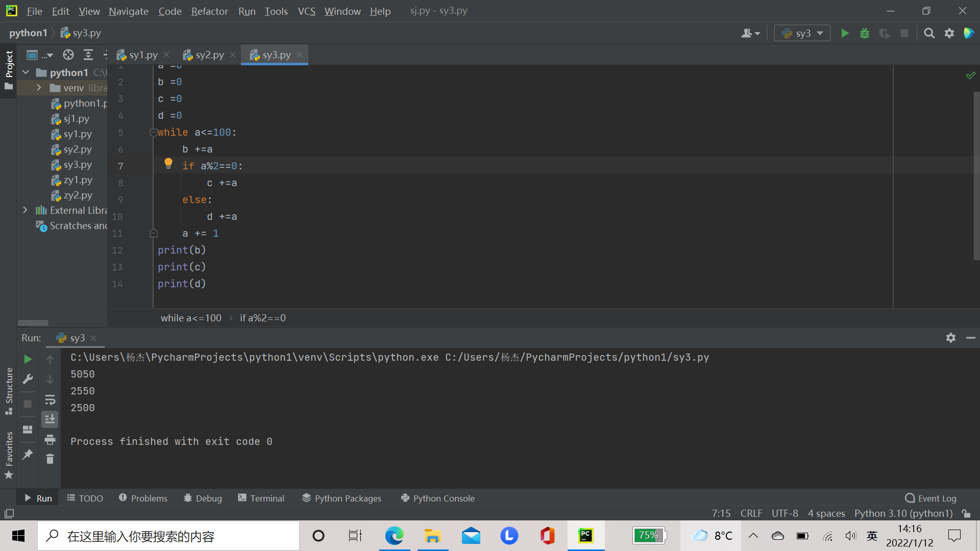Close the sy1.py editor tab

pyautogui.click(x=166, y=55)
